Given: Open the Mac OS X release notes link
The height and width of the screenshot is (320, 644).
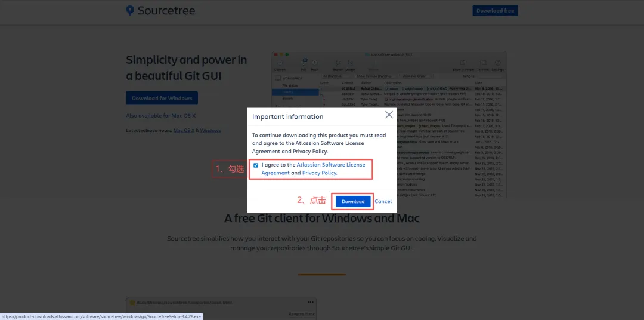Looking at the screenshot, I should tap(184, 130).
